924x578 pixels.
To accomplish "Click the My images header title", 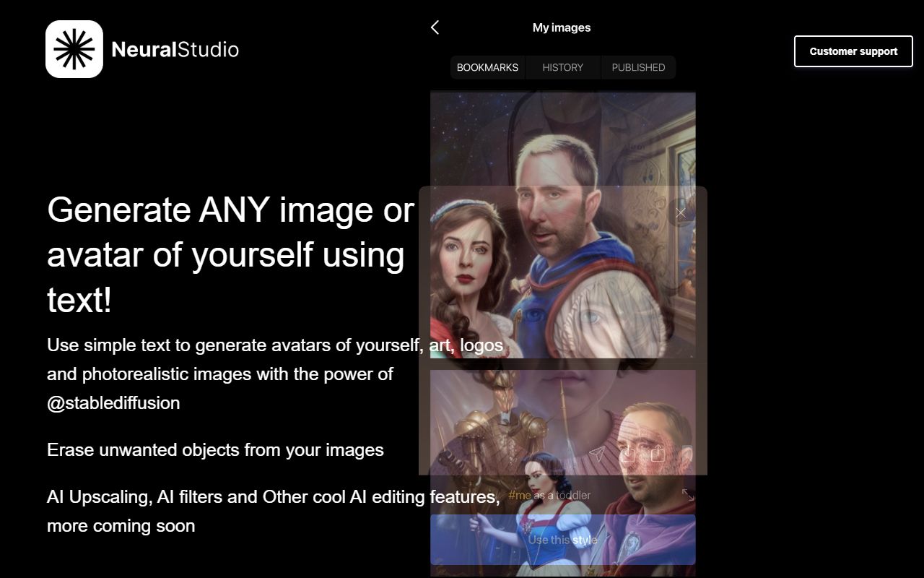I will coord(561,27).
